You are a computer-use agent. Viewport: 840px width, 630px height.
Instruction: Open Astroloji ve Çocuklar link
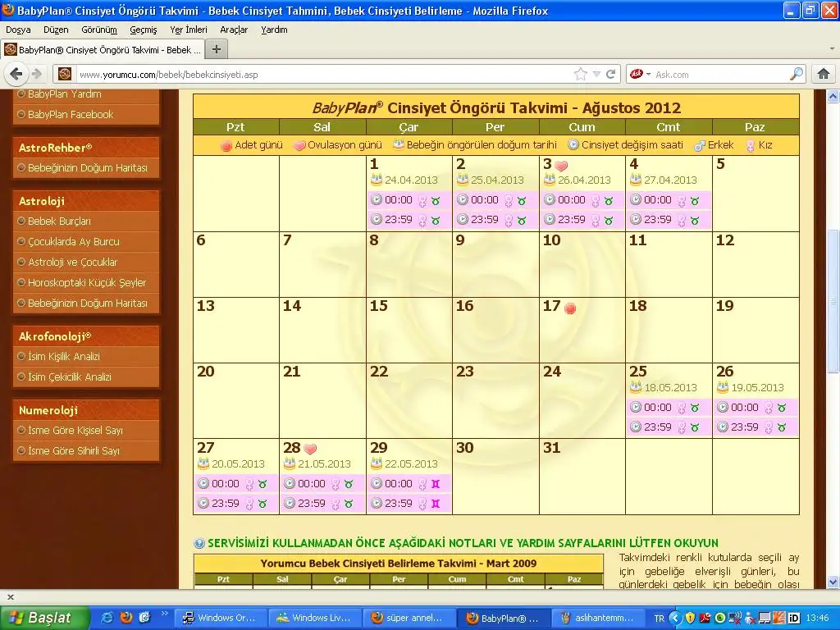coord(72,262)
